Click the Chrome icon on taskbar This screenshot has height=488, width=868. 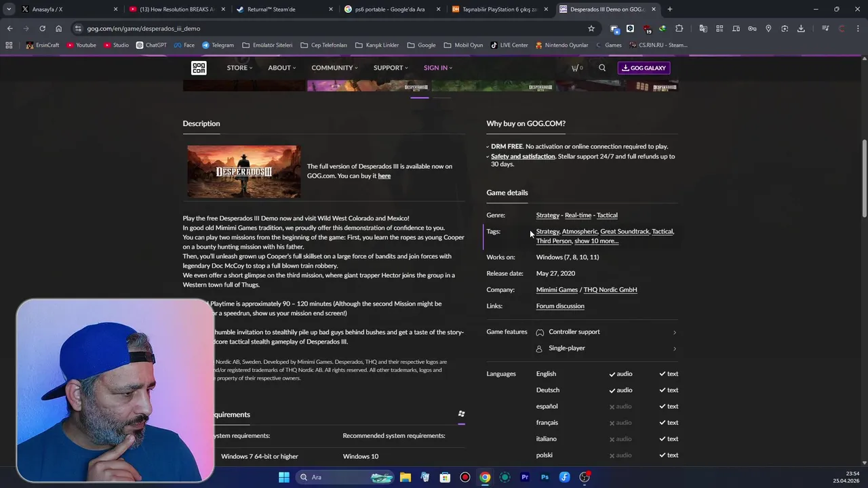(x=485, y=477)
